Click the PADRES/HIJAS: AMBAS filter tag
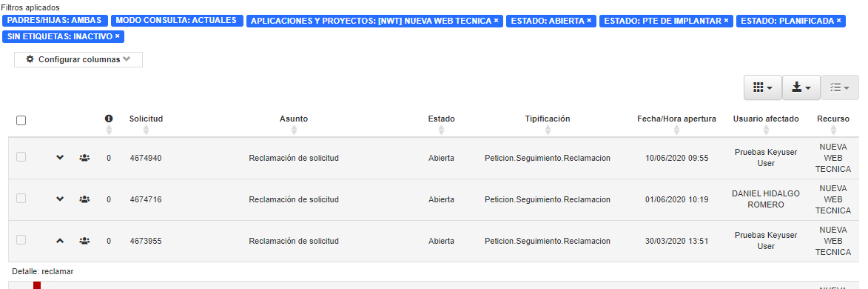The image size is (868, 289). click(x=54, y=21)
